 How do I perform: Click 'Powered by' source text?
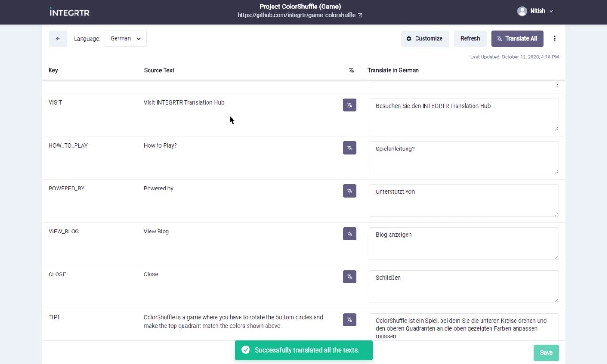click(x=158, y=188)
